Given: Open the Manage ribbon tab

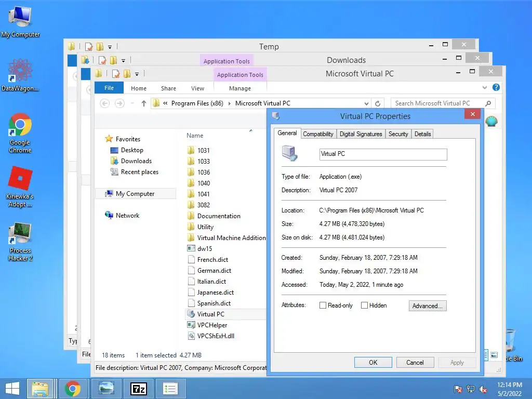Looking at the screenshot, I should (240, 88).
